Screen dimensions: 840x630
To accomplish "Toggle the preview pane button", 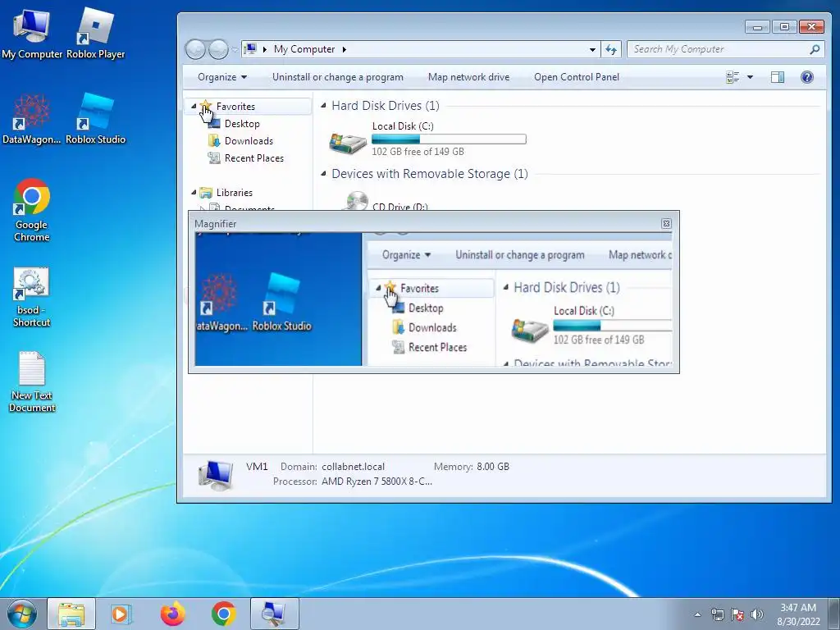I will [x=778, y=77].
